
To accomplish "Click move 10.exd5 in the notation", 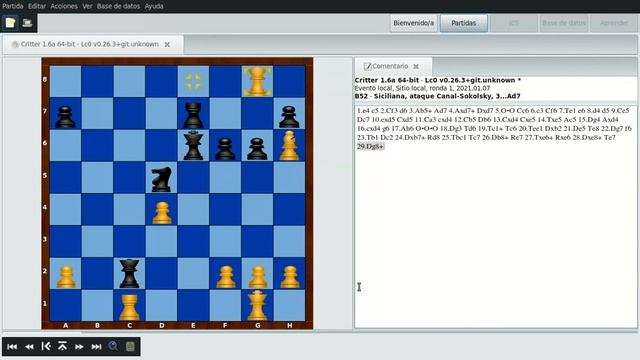I will click(x=384, y=120).
